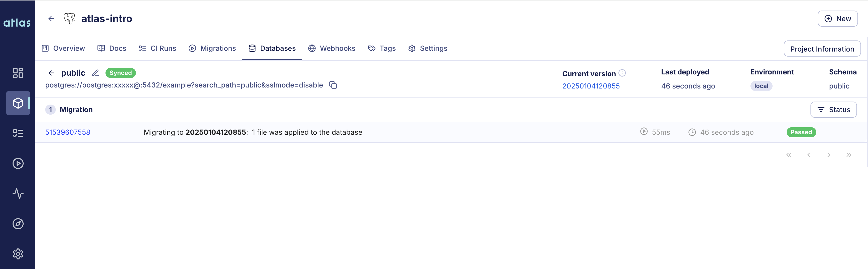The height and width of the screenshot is (269, 868).
Task: Open the Status filter dropdown
Action: coord(834,110)
